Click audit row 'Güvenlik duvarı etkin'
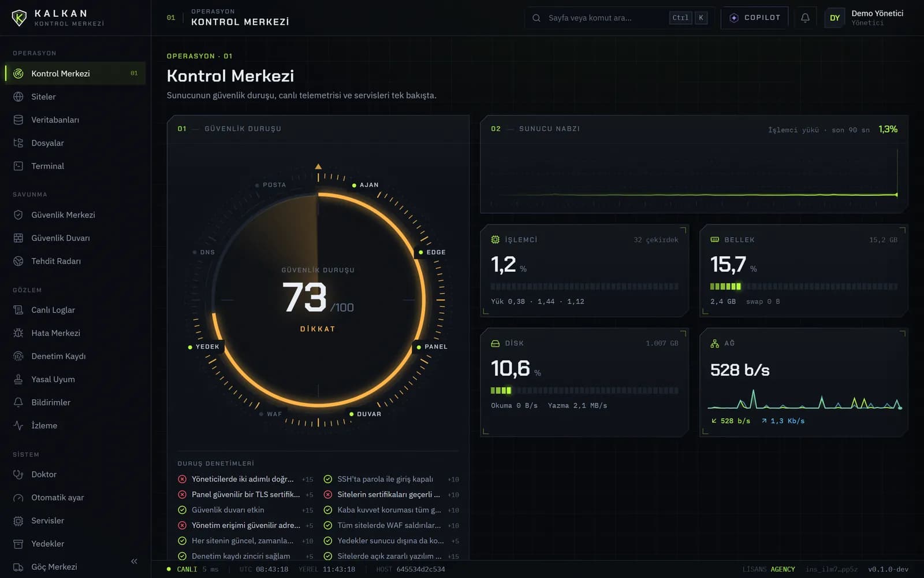This screenshot has width=924, height=578. (x=245, y=510)
